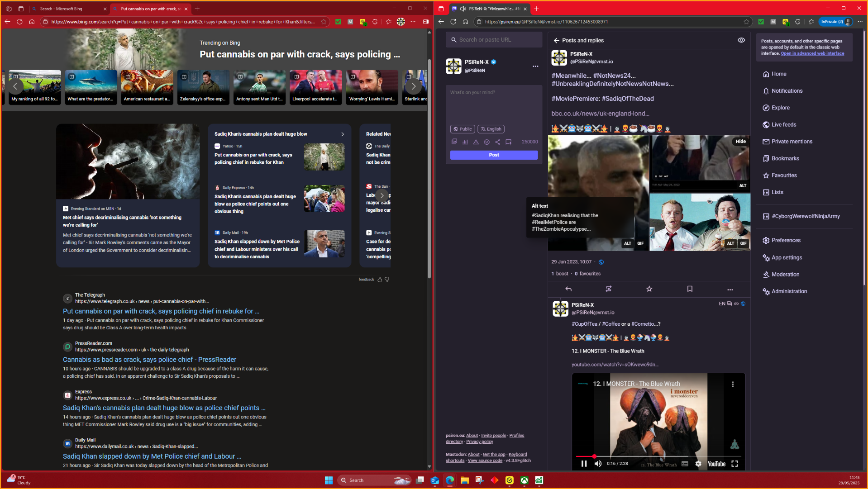
Task: Open the #CyborgWerewolfNinjaArmy list
Action: (801, 216)
